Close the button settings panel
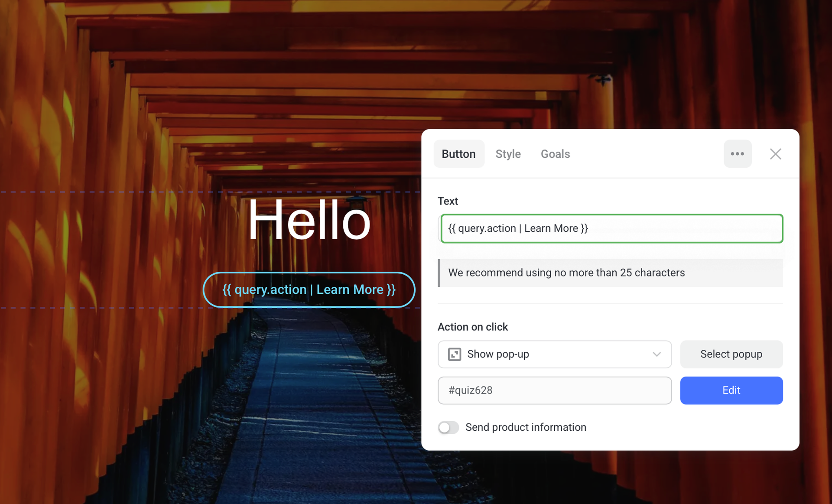The image size is (832, 504). (775, 154)
